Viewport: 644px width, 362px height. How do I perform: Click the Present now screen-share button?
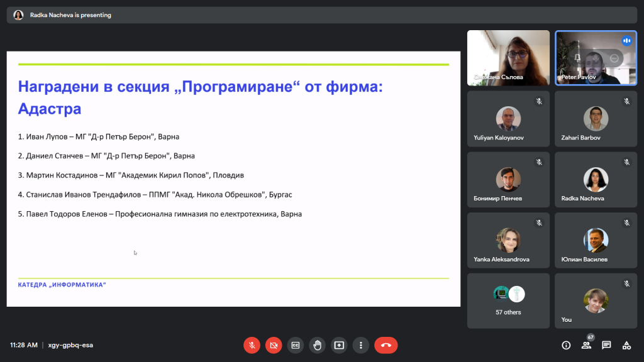tap(339, 345)
